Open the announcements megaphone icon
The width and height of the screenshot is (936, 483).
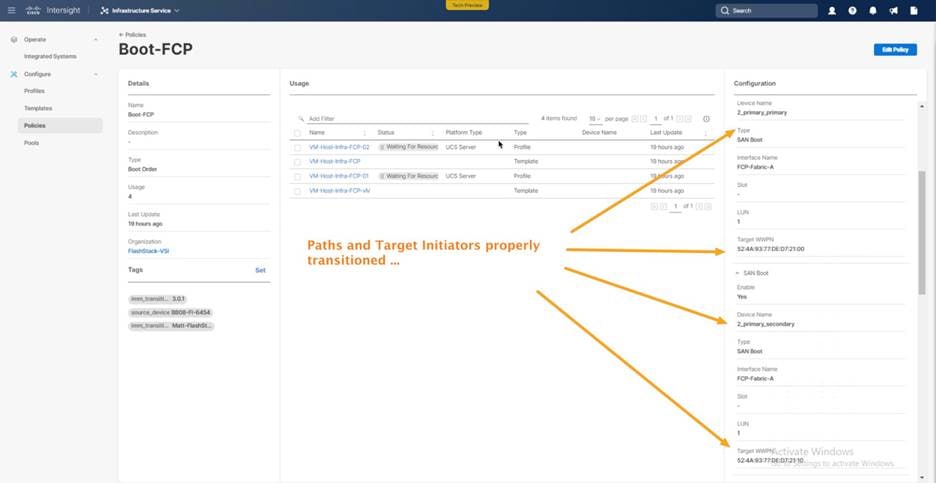[x=893, y=11]
